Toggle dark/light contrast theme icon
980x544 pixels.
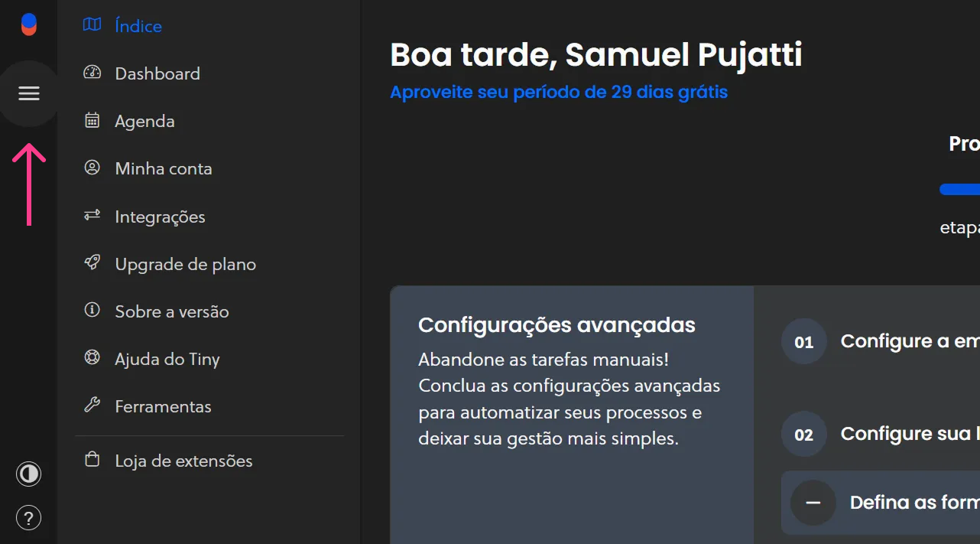pyautogui.click(x=29, y=474)
